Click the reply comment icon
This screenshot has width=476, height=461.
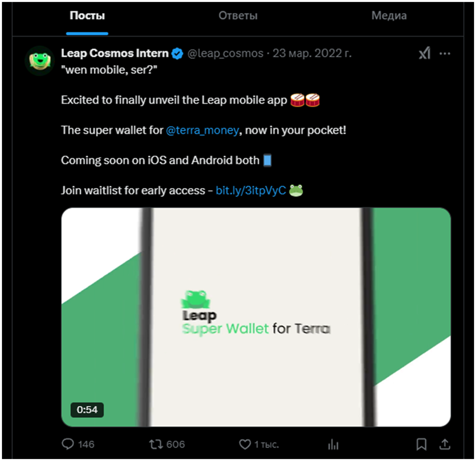coord(68,444)
